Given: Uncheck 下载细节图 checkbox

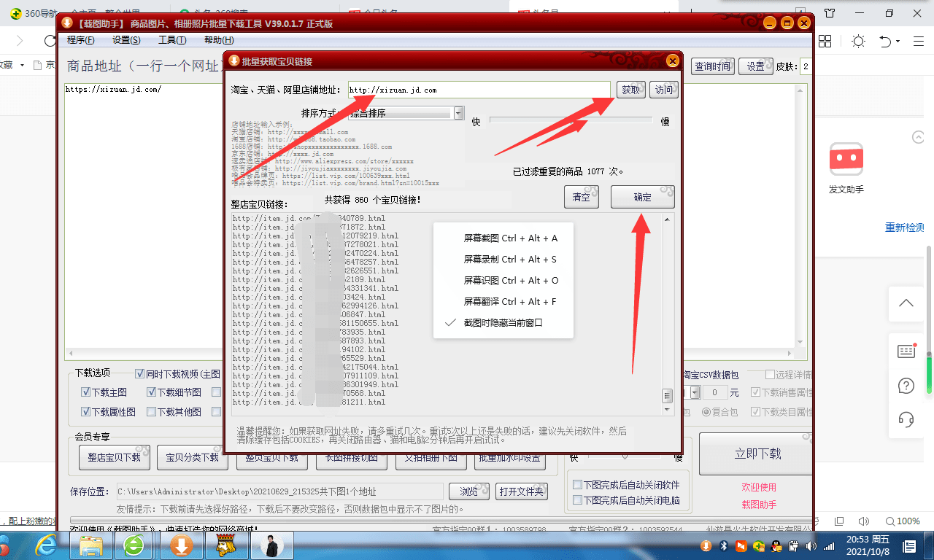Looking at the screenshot, I should [x=151, y=392].
